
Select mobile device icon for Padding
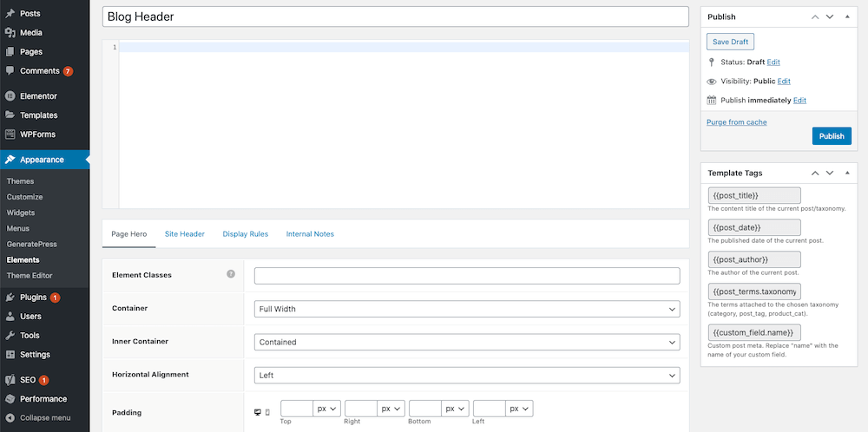click(267, 412)
